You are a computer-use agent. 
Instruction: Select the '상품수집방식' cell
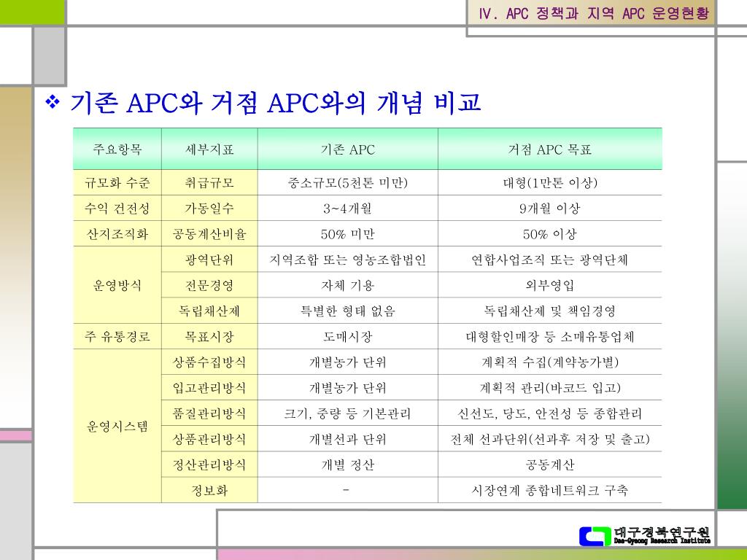tap(209, 362)
